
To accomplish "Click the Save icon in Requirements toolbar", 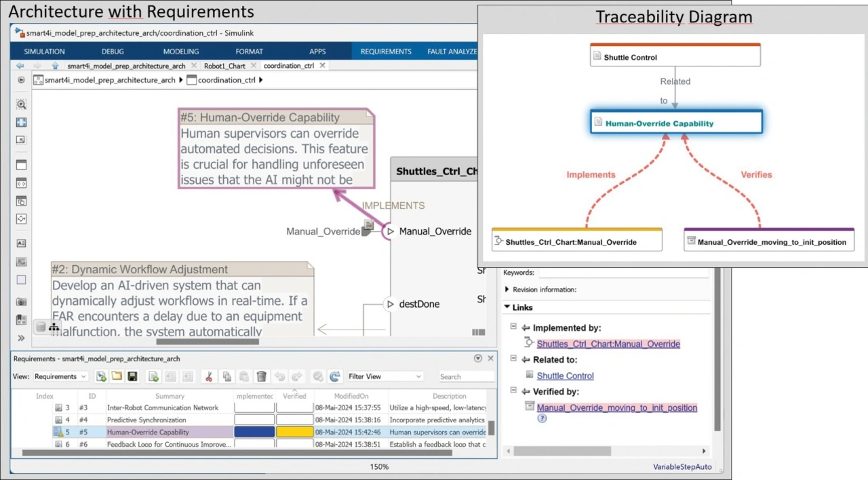I will [132, 377].
